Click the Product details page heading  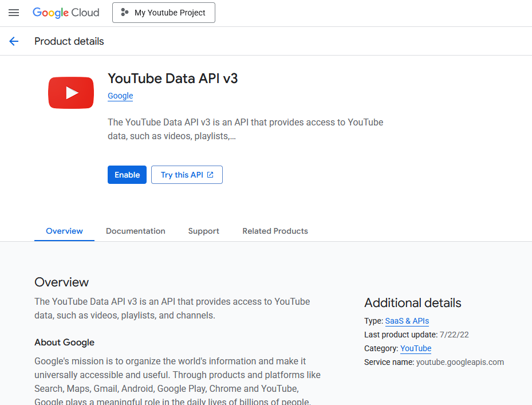69,41
